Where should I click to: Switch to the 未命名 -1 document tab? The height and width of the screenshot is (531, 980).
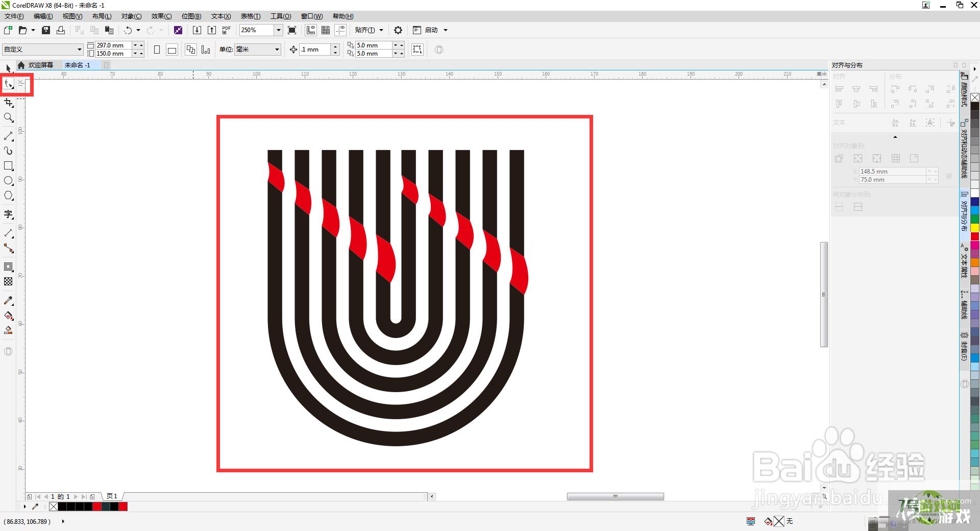click(x=78, y=65)
